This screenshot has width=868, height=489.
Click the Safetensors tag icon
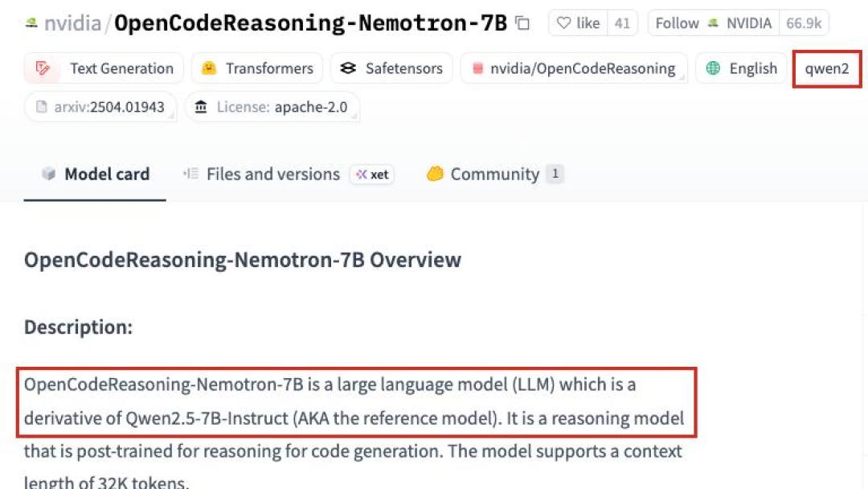348,68
